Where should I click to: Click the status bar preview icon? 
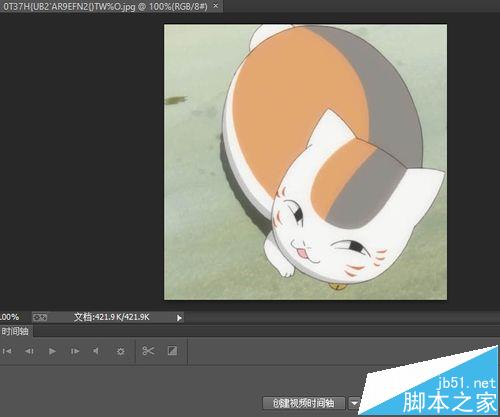40,317
